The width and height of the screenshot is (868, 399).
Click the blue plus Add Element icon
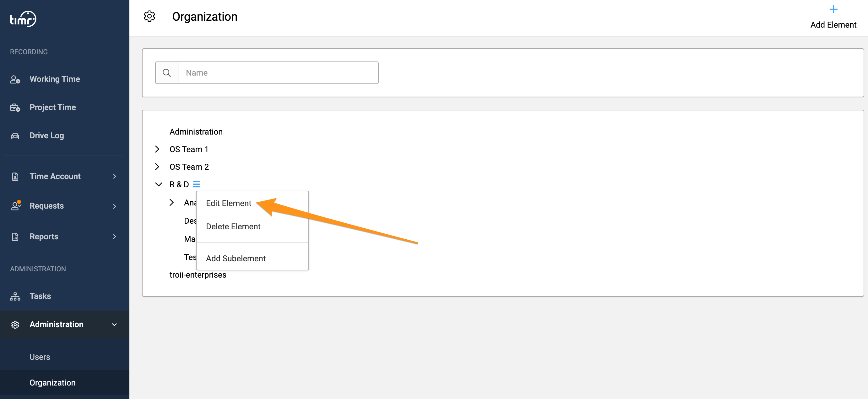(833, 9)
